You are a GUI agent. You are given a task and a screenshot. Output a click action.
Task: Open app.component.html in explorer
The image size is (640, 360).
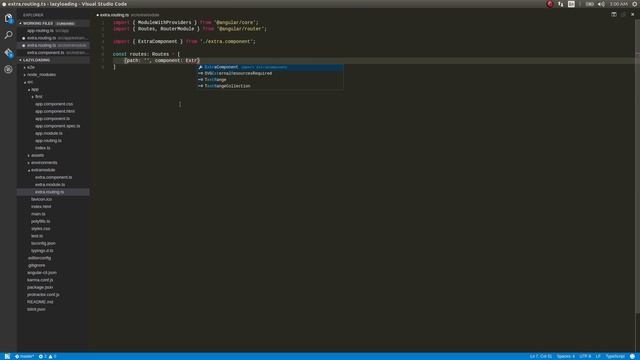(x=55, y=111)
